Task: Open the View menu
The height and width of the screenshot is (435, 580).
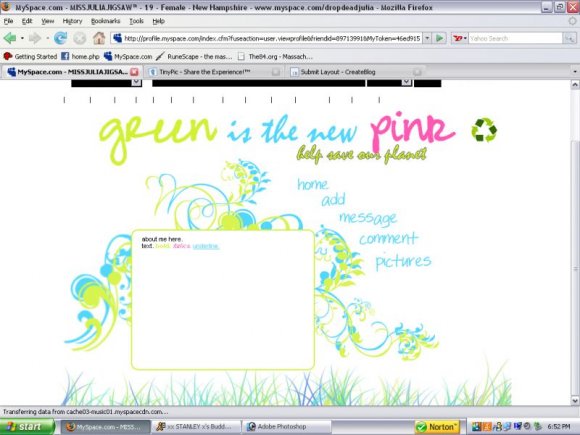Action: click(x=47, y=21)
